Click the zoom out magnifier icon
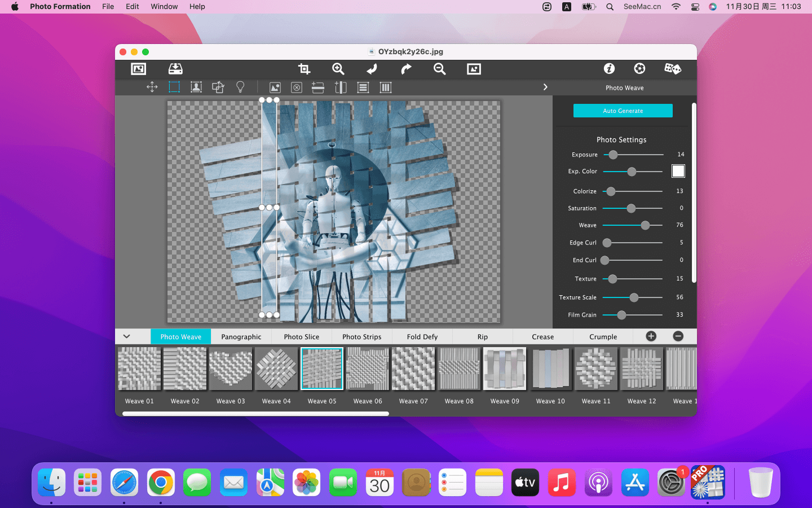 pyautogui.click(x=440, y=69)
